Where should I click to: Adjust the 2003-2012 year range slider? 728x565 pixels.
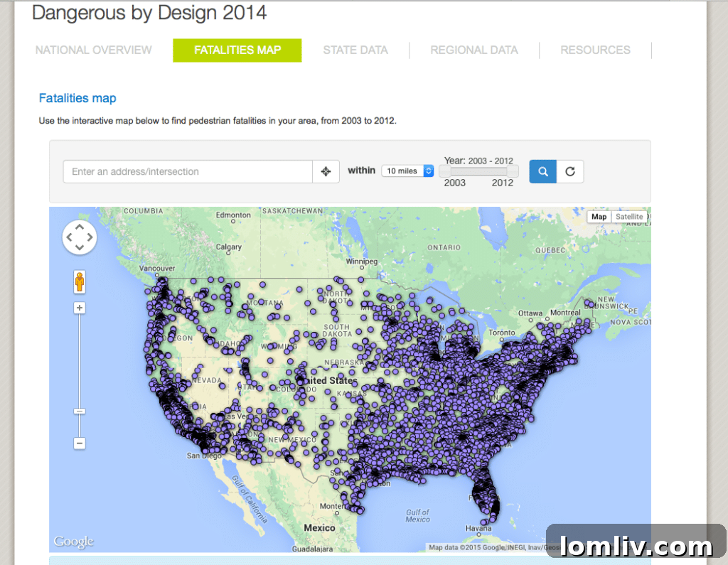[x=478, y=171]
